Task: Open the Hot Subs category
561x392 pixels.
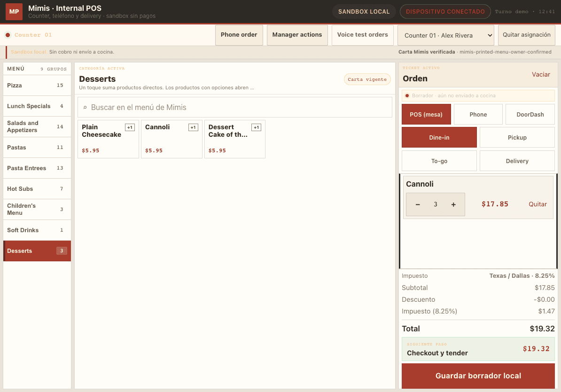Action: (x=37, y=188)
